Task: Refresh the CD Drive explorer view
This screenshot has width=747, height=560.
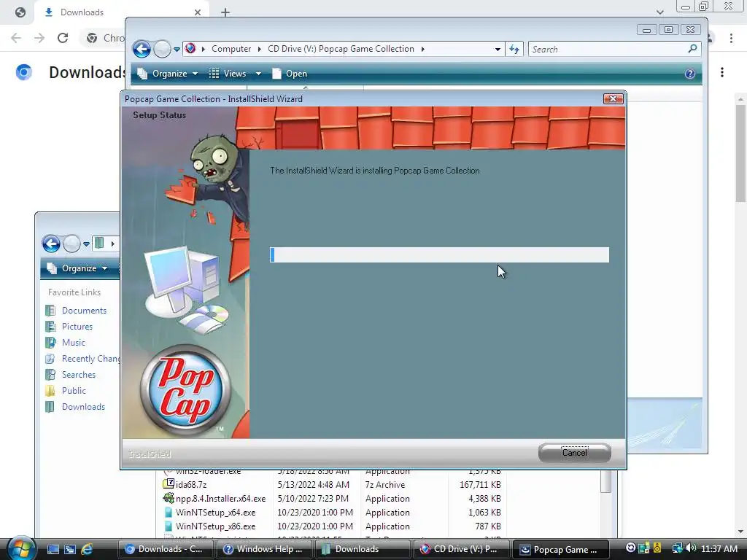Action: 514,49
